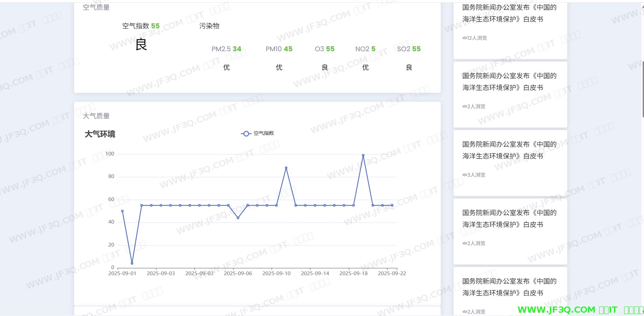Click the first data point at 2025-09-01

[122, 211]
